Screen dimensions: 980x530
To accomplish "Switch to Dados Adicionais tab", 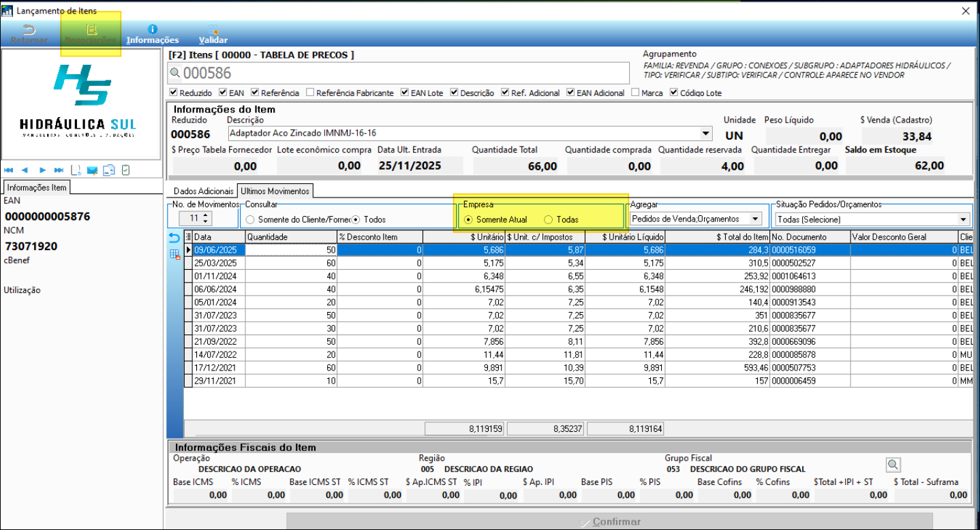I will pyautogui.click(x=203, y=191).
